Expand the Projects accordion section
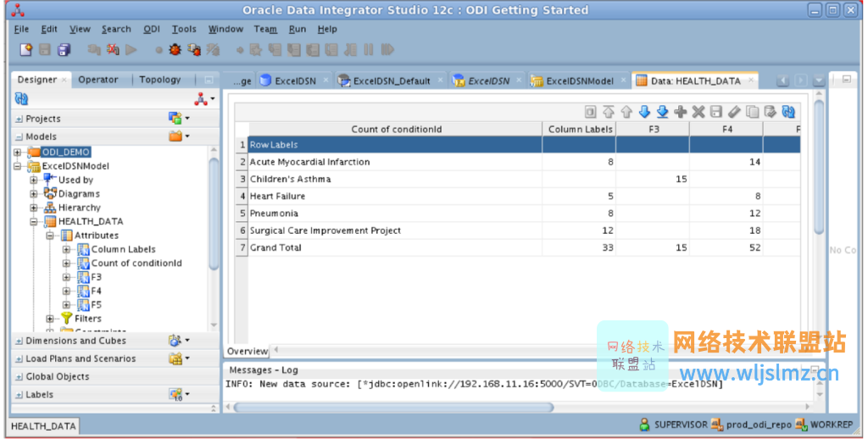868x439 pixels. pyautogui.click(x=19, y=119)
